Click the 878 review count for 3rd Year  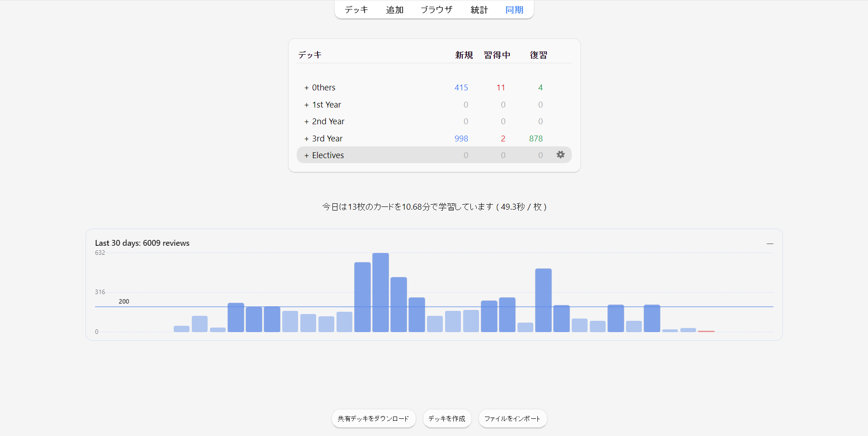click(x=536, y=139)
